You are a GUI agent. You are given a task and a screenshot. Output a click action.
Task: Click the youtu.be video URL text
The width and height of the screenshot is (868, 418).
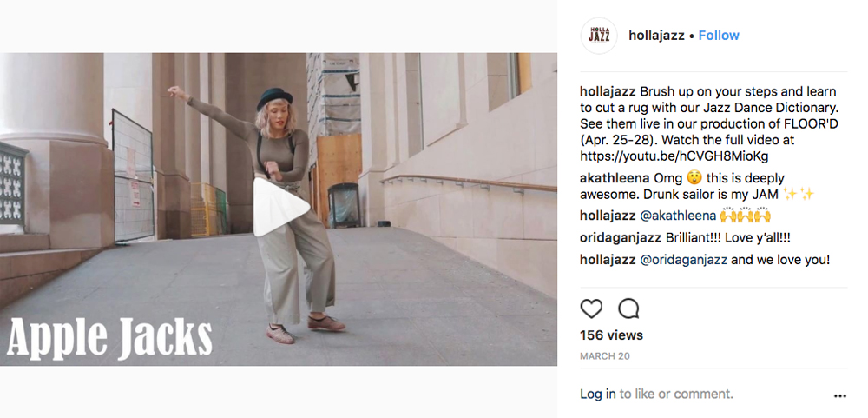pos(674,156)
